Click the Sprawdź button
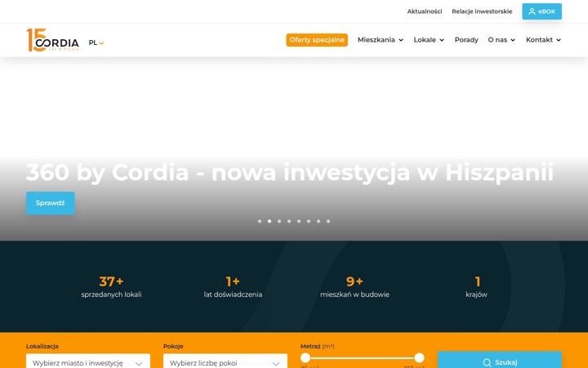The width and height of the screenshot is (588, 368). pos(51,203)
